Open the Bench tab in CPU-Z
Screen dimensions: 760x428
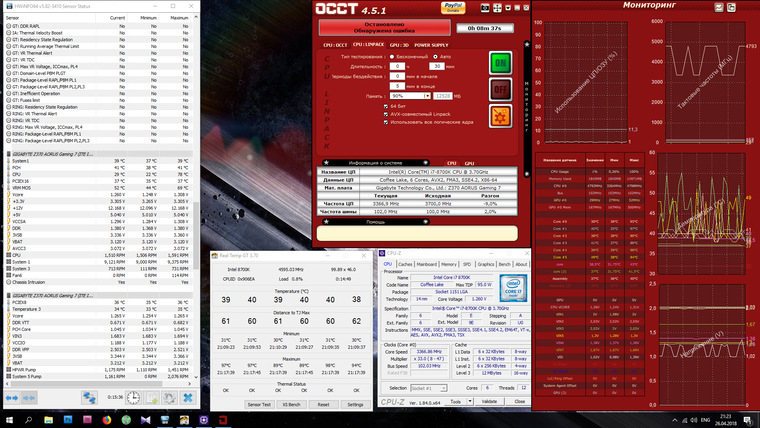[x=505, y=264]
